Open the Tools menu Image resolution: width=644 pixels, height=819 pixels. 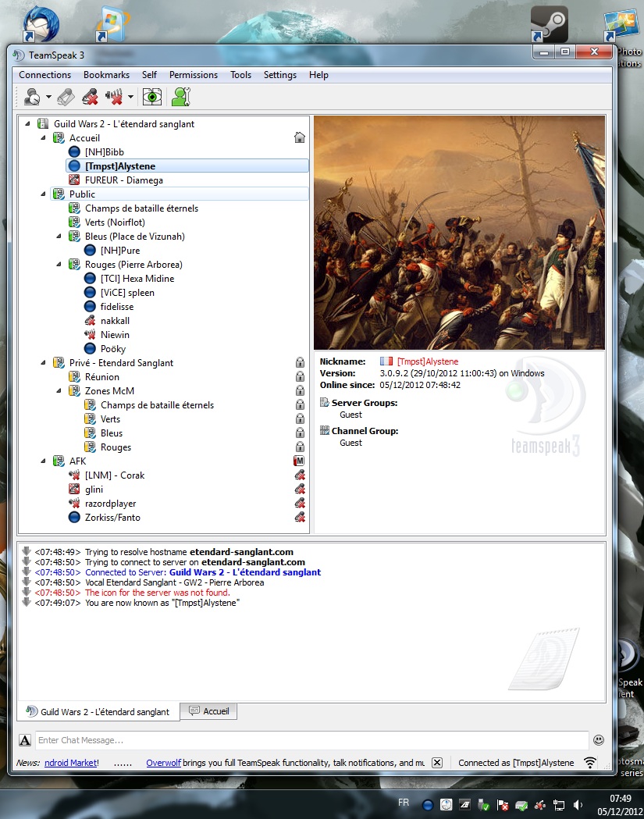point(240,75)
